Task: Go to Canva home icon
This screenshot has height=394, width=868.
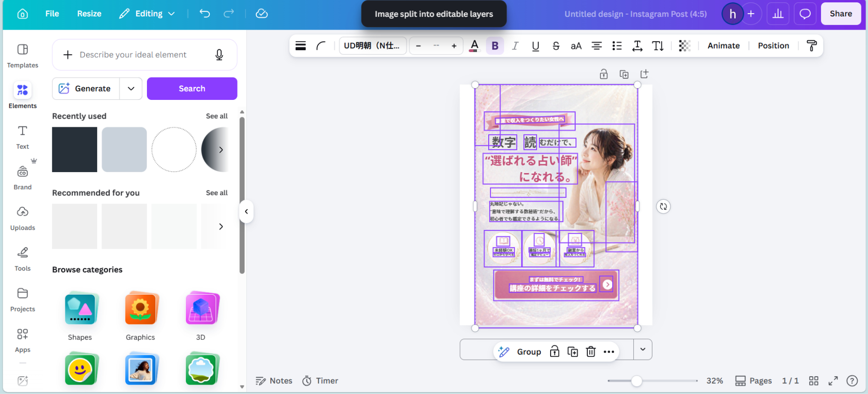Action: click(x=23, y=14)
